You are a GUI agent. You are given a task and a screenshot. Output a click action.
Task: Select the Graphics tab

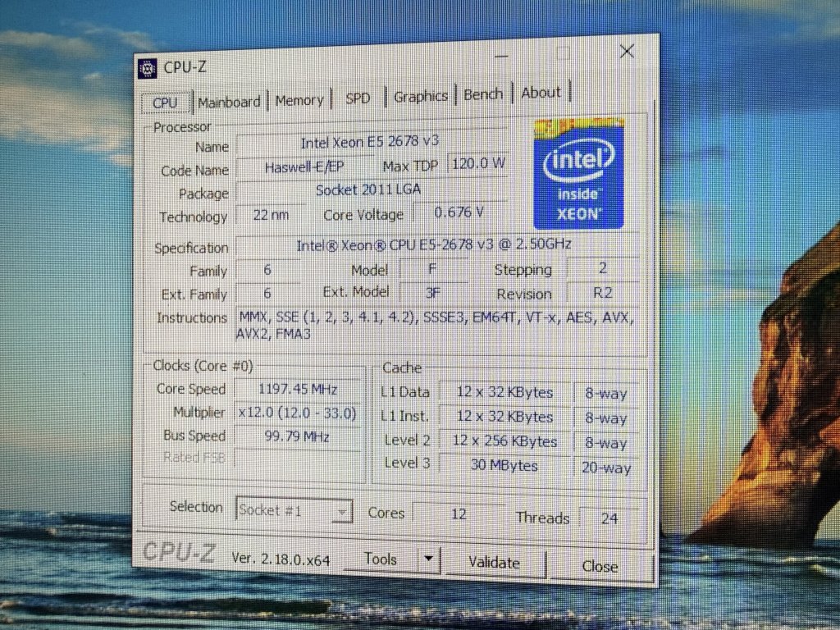421,97
